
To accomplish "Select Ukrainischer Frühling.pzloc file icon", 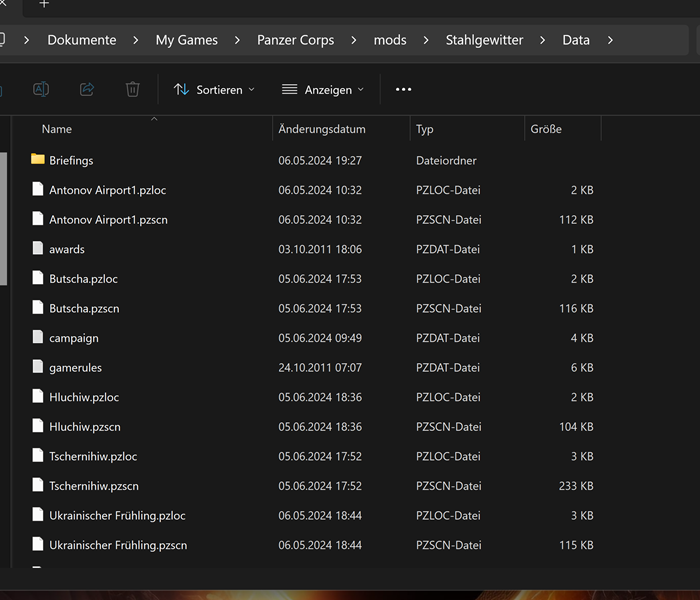I will (x=38, y=515).
